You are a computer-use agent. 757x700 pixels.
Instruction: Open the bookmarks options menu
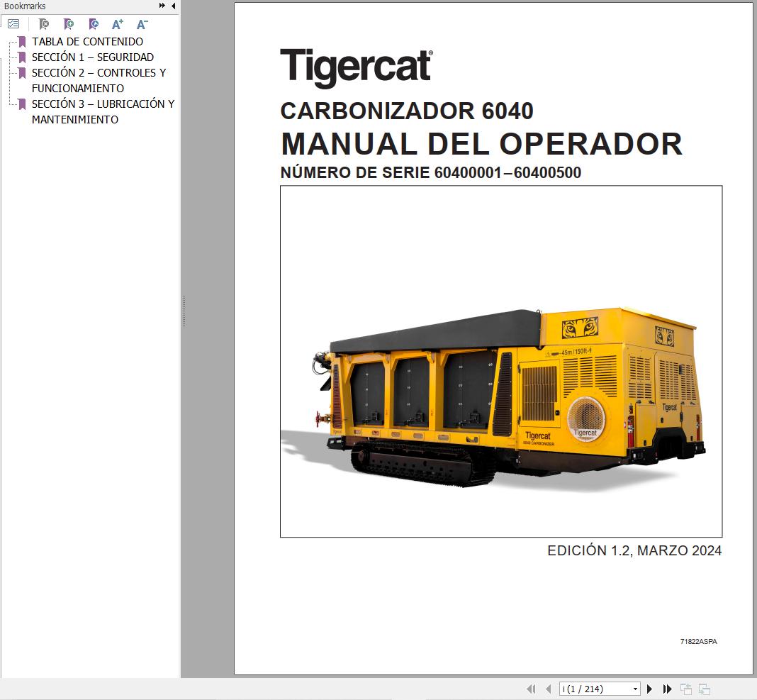pos(12,23)
